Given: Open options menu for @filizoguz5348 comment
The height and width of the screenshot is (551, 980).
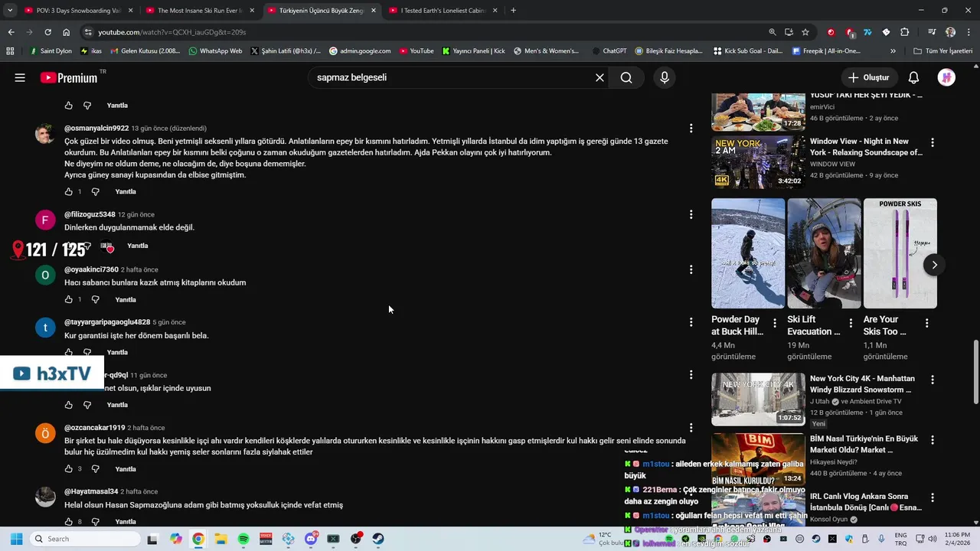Looking at the screenshot, I should pos(691,215).
